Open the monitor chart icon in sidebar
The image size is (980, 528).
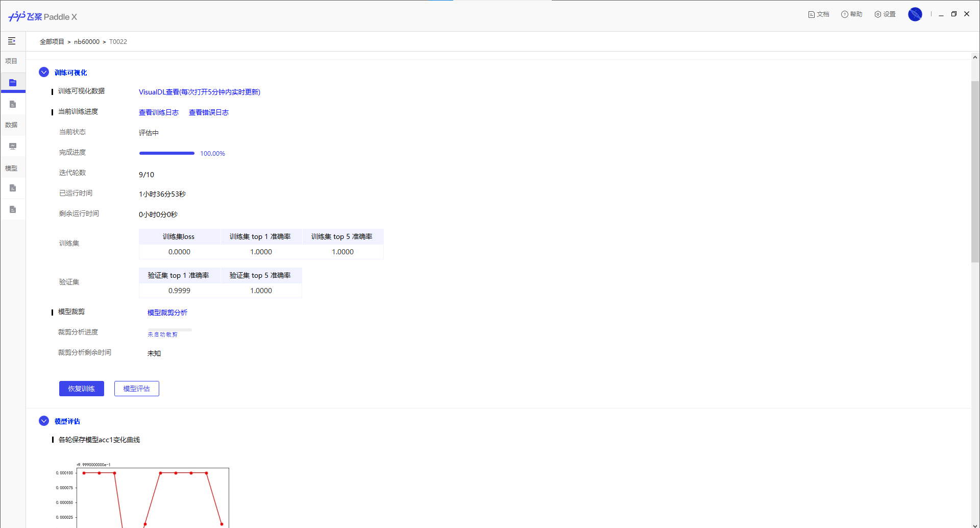13,147
